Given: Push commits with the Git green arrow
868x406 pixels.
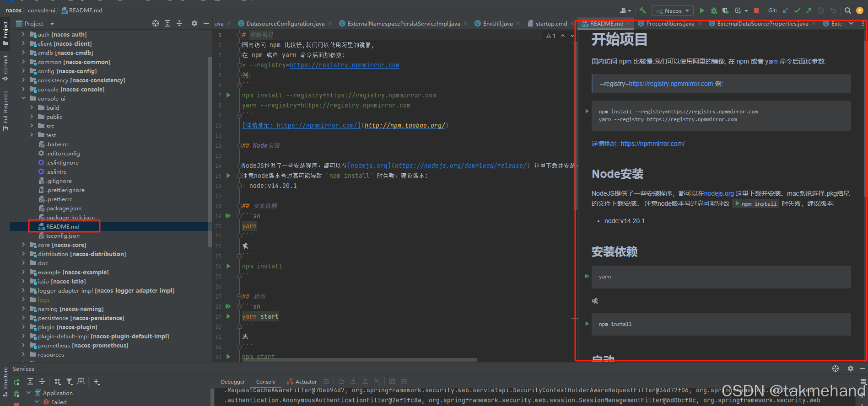Looking at the screenshot, I should (809, 11).
